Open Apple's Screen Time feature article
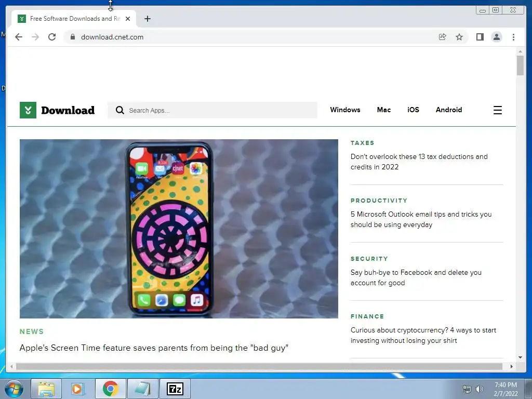The image size is (532, 399). pyautogui.click(x=154, y=348)
